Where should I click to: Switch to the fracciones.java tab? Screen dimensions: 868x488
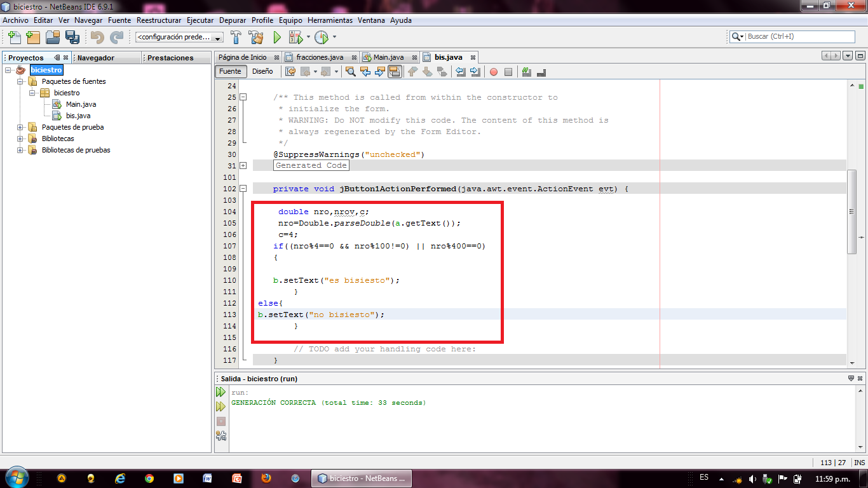point(319,57)
